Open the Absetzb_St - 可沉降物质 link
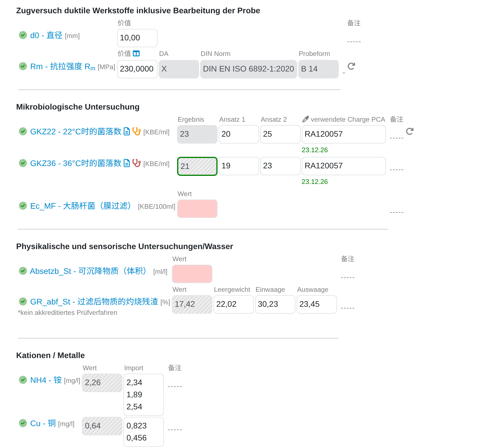The image size is (487, 448). point(88,271)
